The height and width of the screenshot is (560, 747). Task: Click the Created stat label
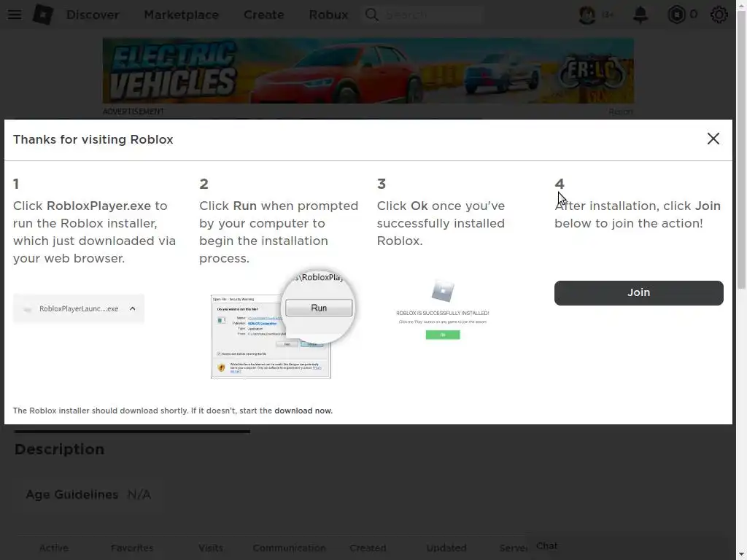point(368,548)
